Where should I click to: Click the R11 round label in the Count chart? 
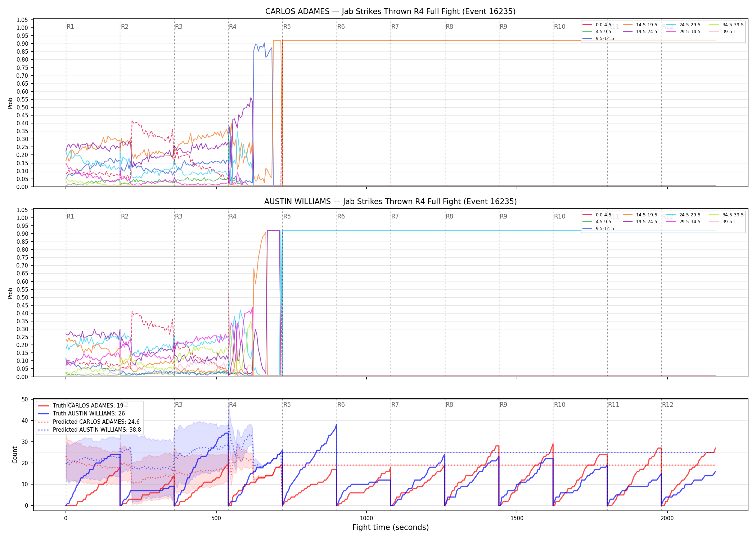(614, 405)
